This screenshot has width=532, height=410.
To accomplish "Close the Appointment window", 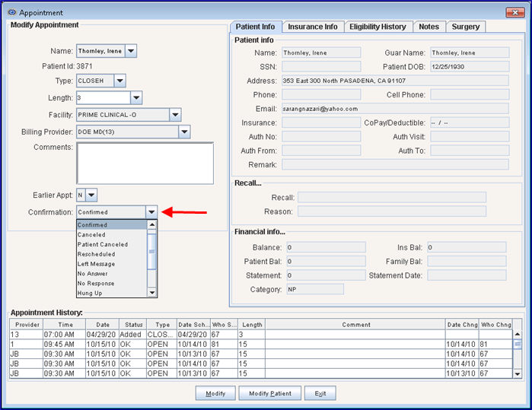I will pyautogui.click(x=515, y=12).
